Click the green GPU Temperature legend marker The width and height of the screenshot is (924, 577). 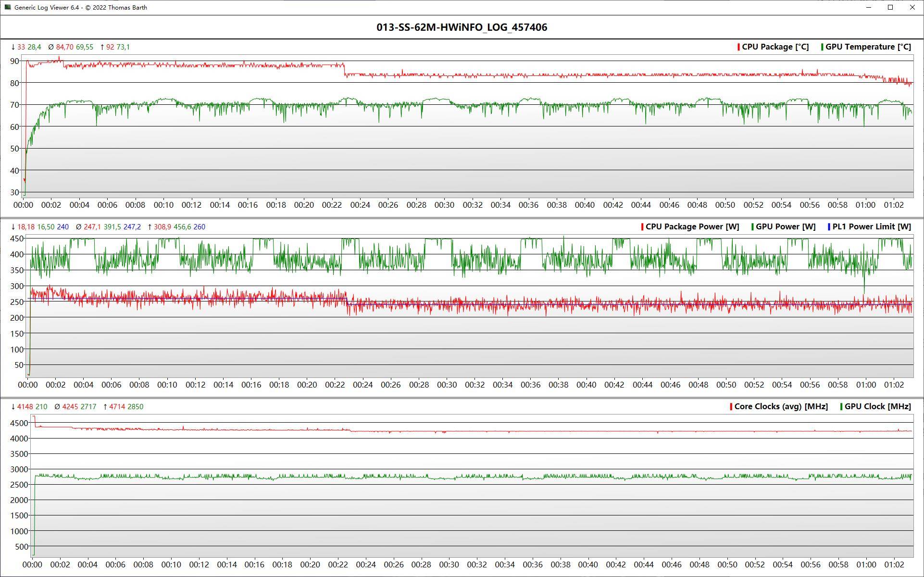pyautogui.click(x=822, y=47)
